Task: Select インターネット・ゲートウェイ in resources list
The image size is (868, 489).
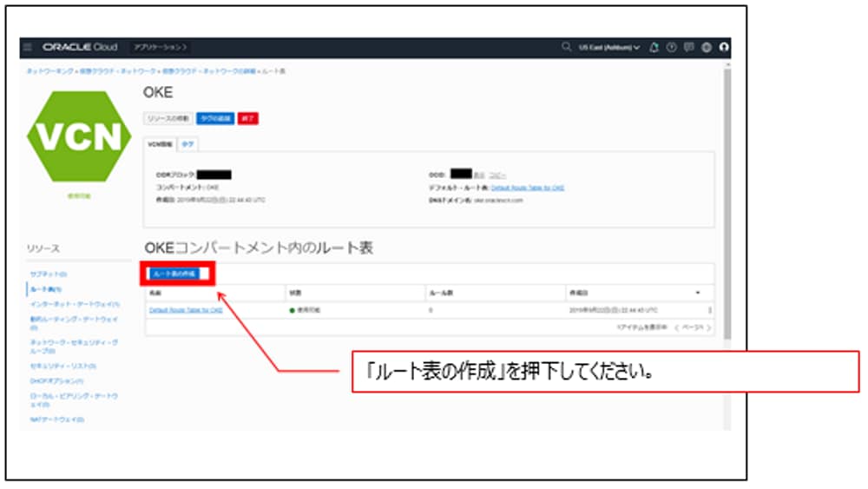Action: pos(75,304)
